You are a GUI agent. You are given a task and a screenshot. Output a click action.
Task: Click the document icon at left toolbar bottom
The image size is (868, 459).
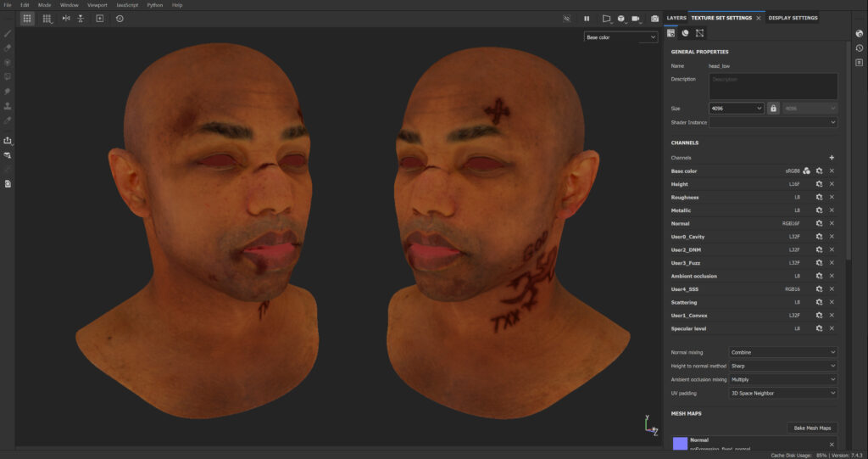tap(8, 184)
